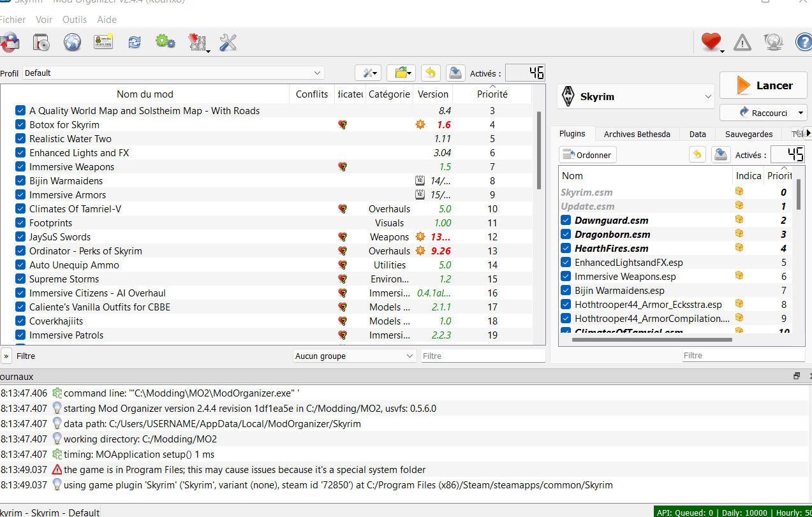
Task: Click the green gears executables icon
Action: point(165,43)
